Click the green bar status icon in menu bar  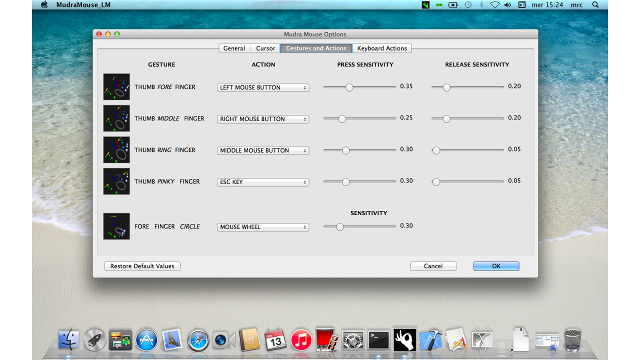click(x=439, y=5)
